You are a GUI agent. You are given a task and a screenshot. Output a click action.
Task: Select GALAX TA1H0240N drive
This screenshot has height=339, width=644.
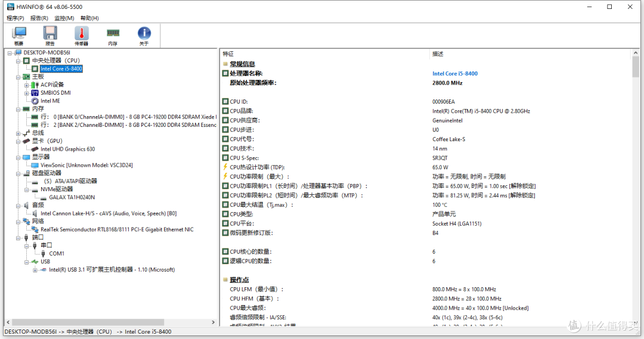72,197
